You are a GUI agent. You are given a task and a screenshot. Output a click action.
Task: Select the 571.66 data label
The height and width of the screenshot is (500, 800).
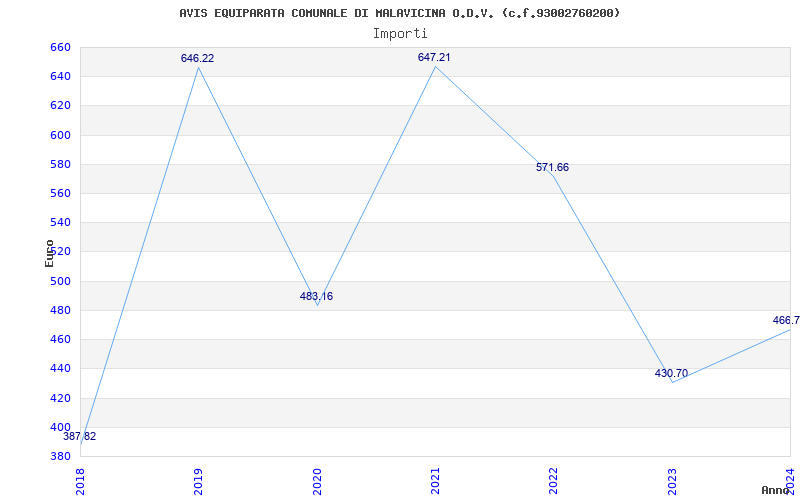pyautogui.click(x=553, y=168)
